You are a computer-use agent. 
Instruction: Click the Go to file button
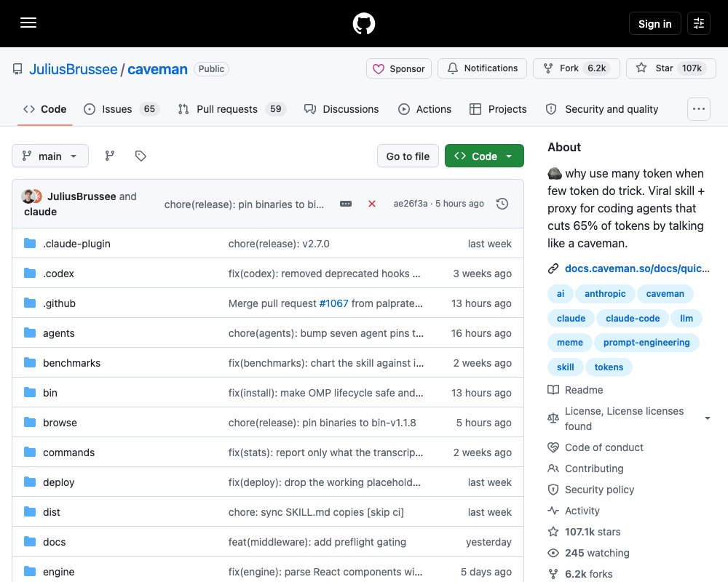click(408, 156)
